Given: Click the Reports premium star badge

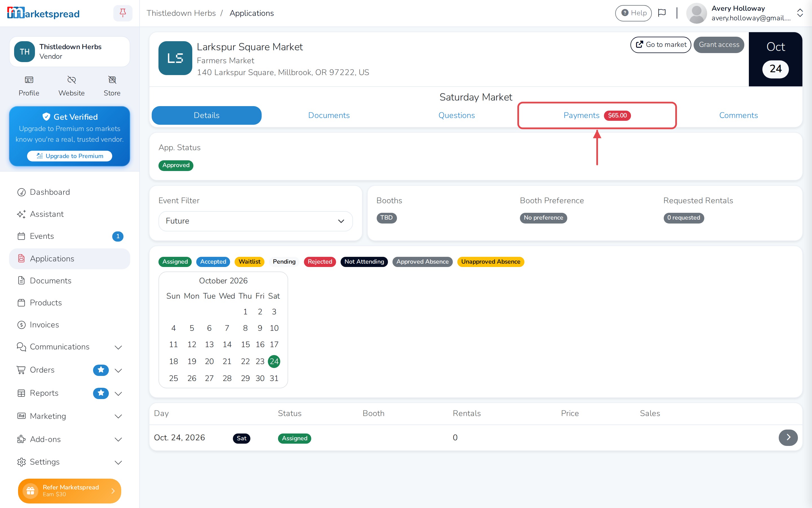Looking at the screenshot, I should point(101,393).
